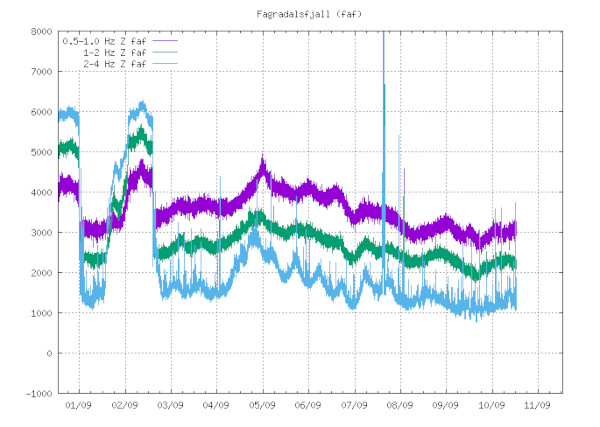Screen dimensions: 600x427
Task: Select the 2-4 Hz Z faf legend label
Action: [x=116, y=63]
